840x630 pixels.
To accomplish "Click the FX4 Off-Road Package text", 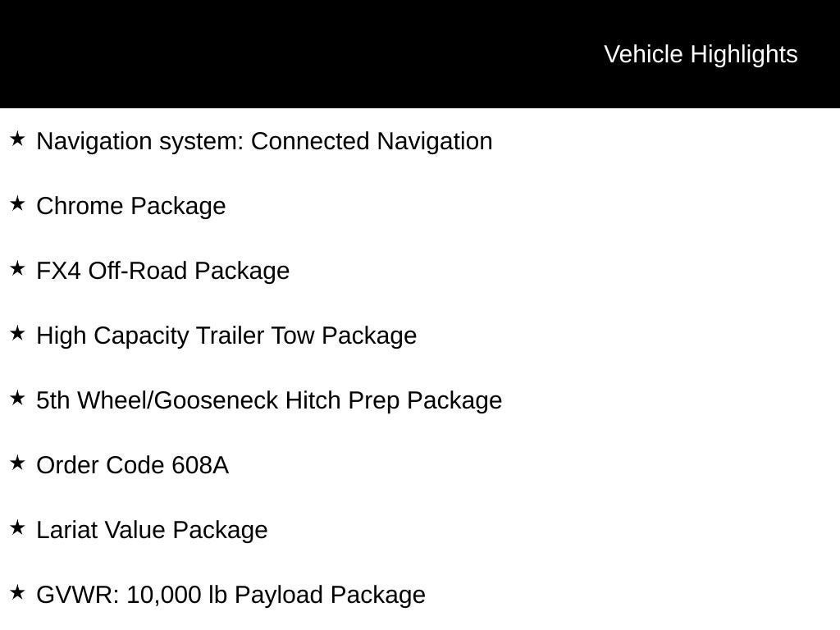I will [163, 271].
